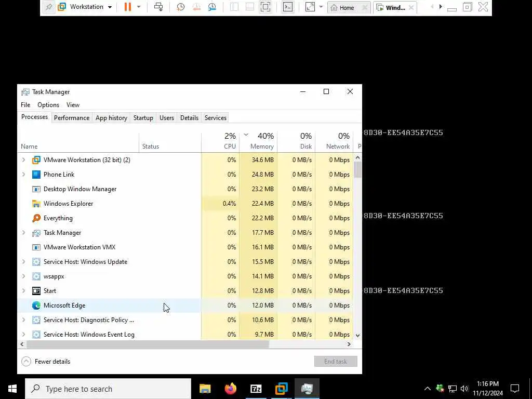532x399 pixels.
Task: Click the horizontal scrollbar right arrow
Action: 349,344
